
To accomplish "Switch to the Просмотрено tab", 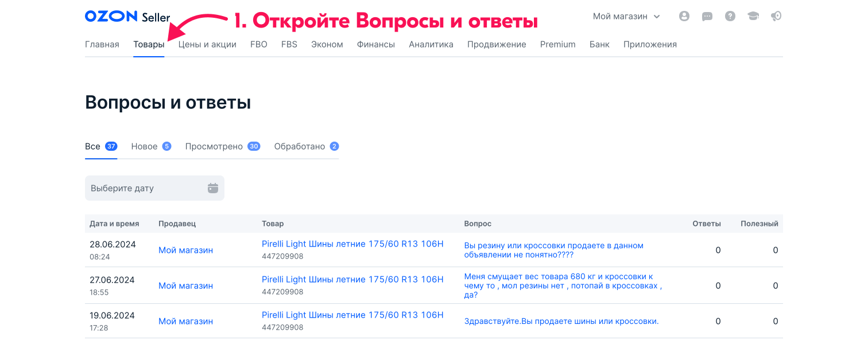I will pyautogui.click(x=223, y=146).
